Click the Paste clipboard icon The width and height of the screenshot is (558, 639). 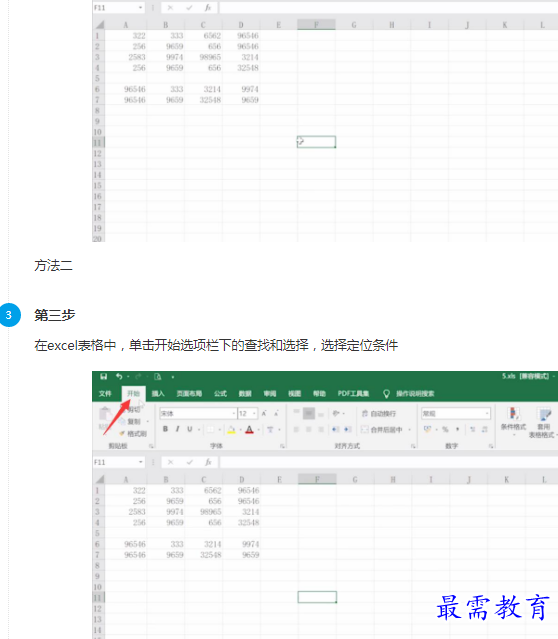pyautogui.click(x=105, y=417)
